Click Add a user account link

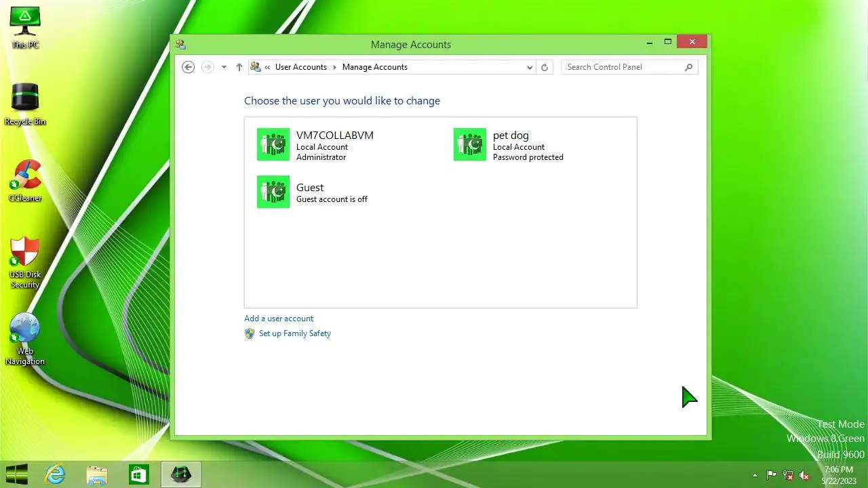279,319
